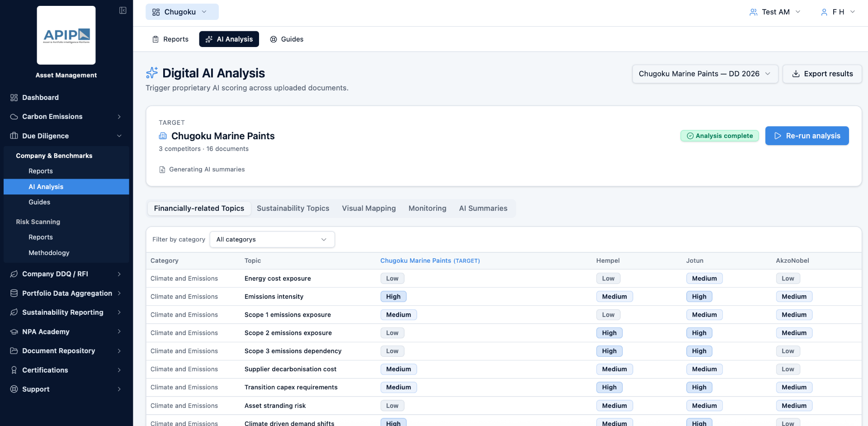The height and width of the screenshot is (426, 868).
Task: Click the Portfolio Data Aggregation database icon
Action: pyautogui.click(x=14, y=293)
